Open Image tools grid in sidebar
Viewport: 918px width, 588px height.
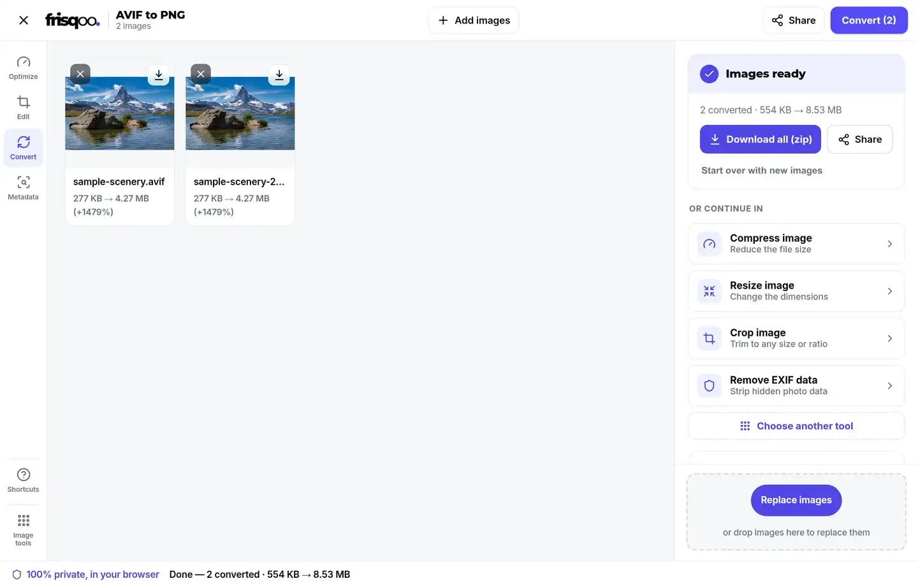point(24,530)
